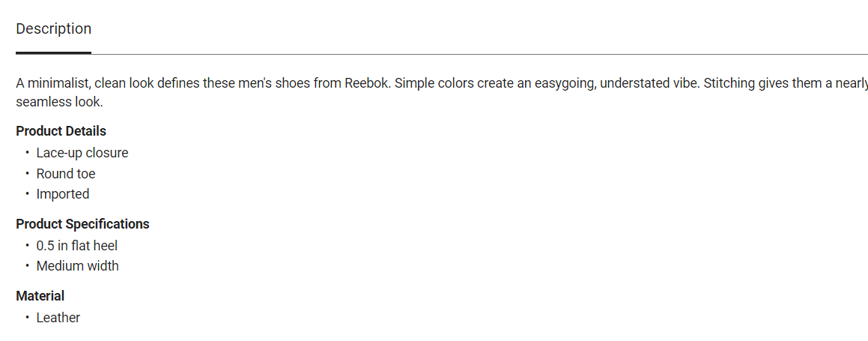Click the bullet beside Lace-up closure

click(x=27, y=153)
